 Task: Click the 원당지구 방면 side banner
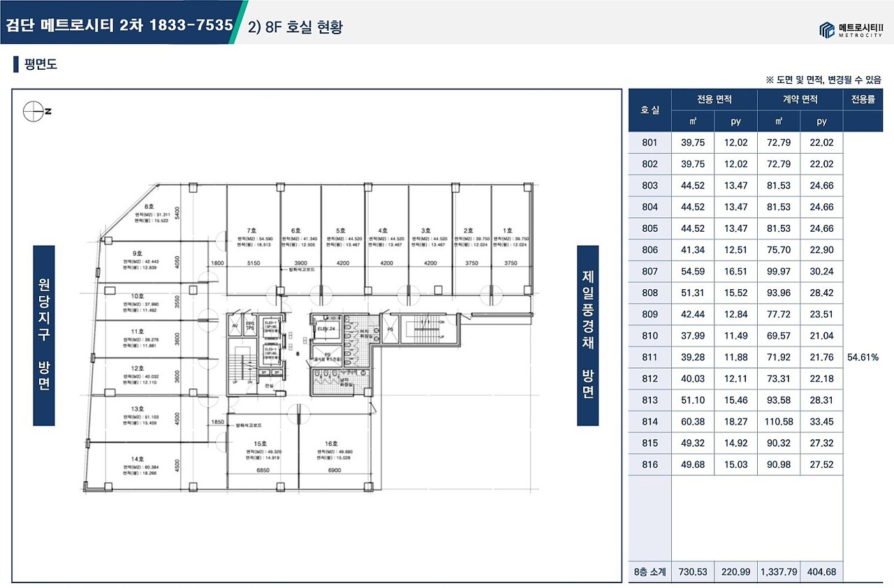(43, 335)
